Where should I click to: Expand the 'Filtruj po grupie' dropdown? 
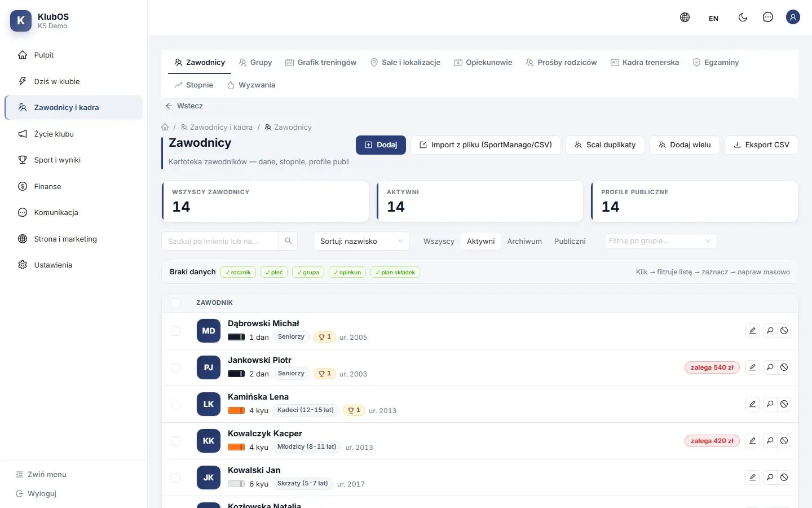tap(660, 241)
